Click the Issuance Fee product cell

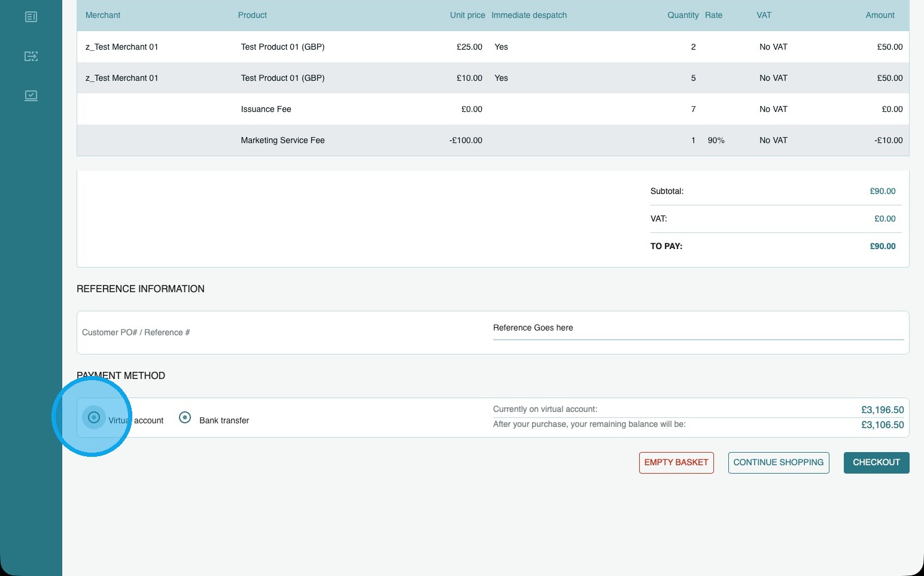coord(266,109)
